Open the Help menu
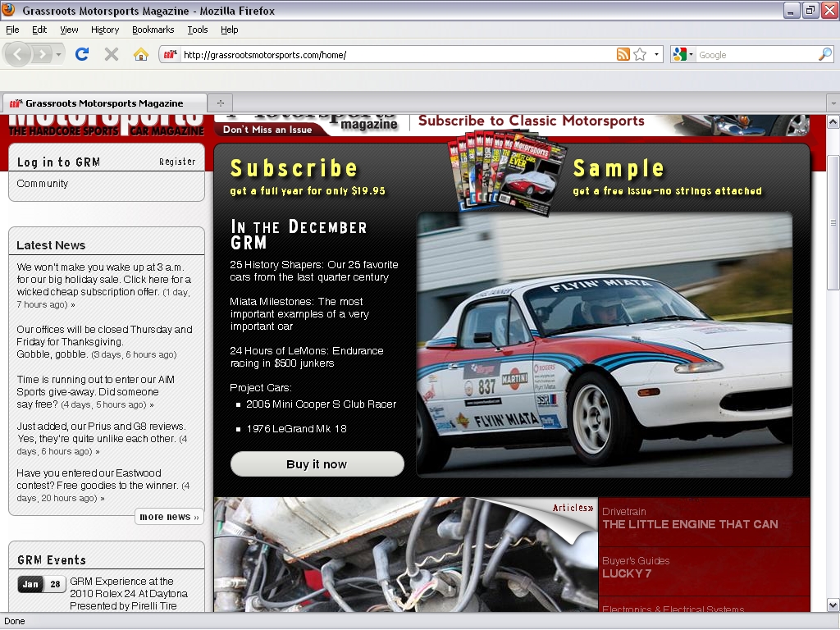Viewport: 840px width, 630px height. [230, 30]
